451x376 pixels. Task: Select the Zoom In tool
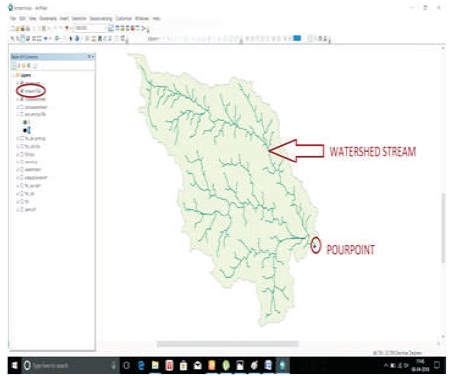(12, 39)
